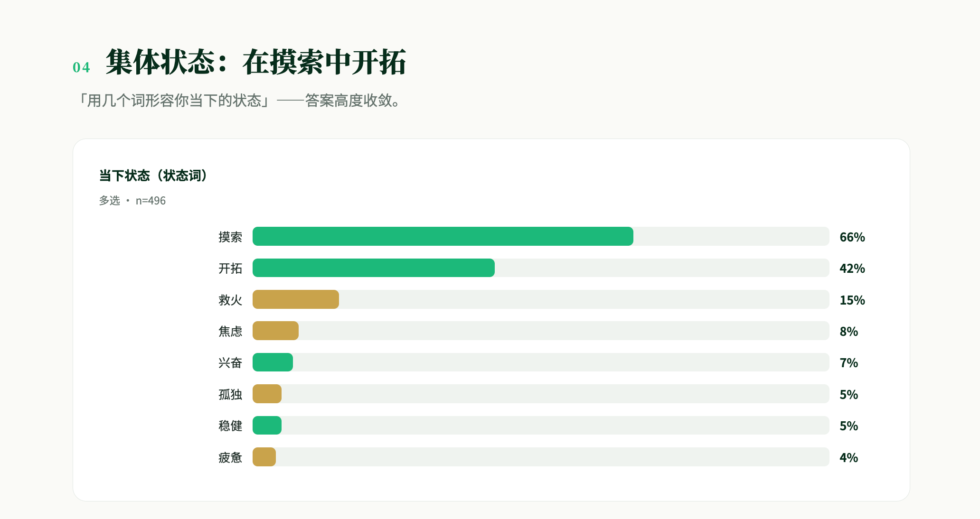Select the green 兴奋 bar

[x=273, y=362]
